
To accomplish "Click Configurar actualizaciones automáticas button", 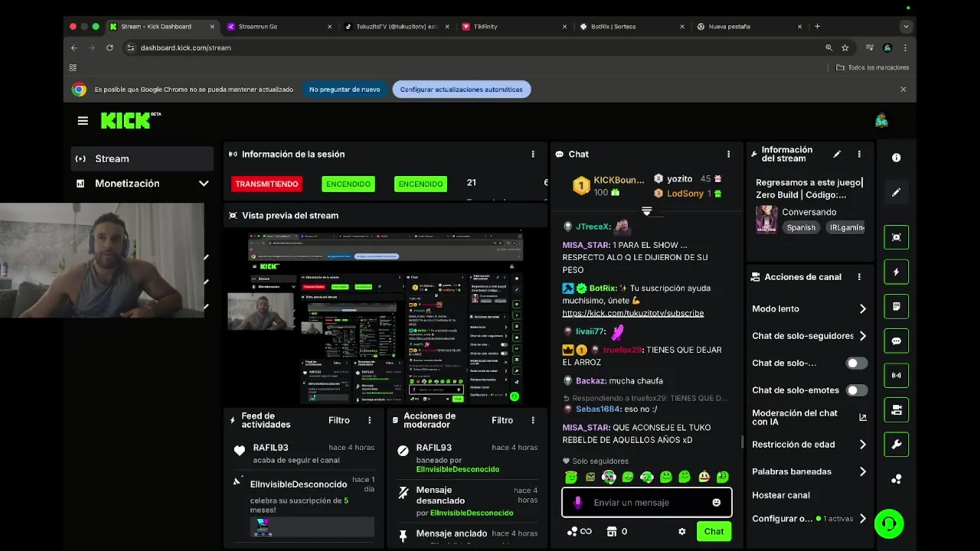I will 461,90.
